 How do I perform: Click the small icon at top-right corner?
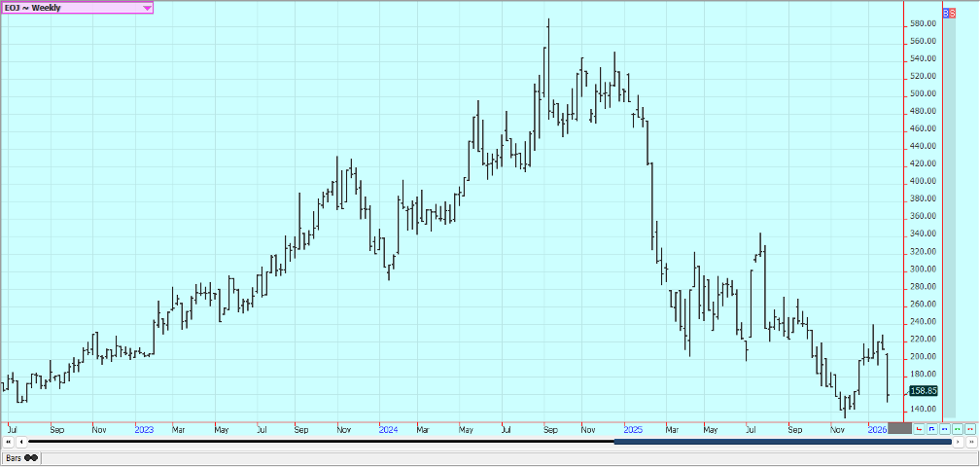click(x=949, y=15)
